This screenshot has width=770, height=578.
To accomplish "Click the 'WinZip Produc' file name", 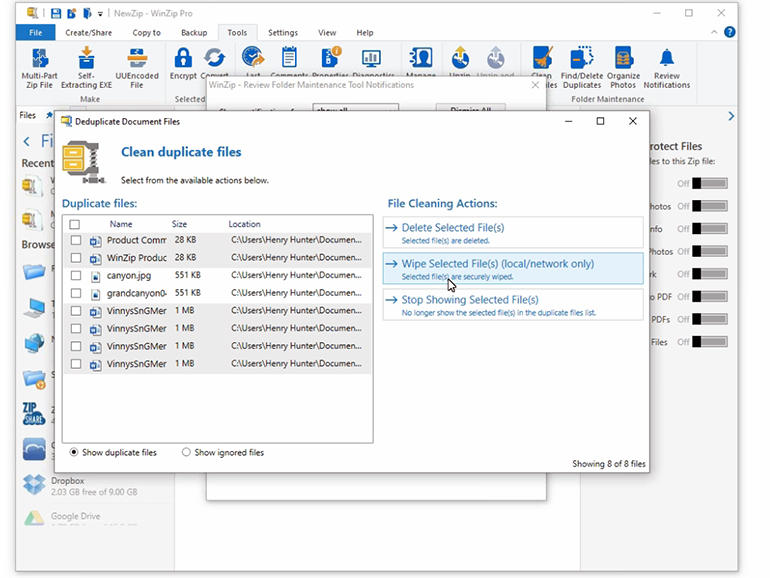I will coord(137,258).
